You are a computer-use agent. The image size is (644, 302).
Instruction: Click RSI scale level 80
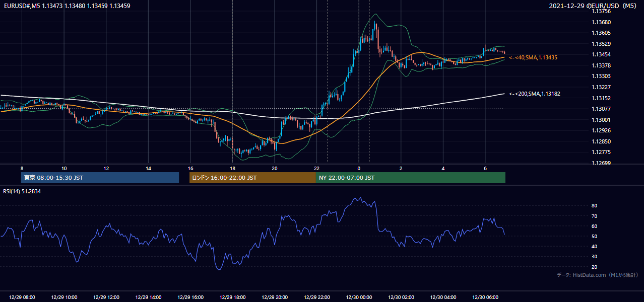(595, 206)
